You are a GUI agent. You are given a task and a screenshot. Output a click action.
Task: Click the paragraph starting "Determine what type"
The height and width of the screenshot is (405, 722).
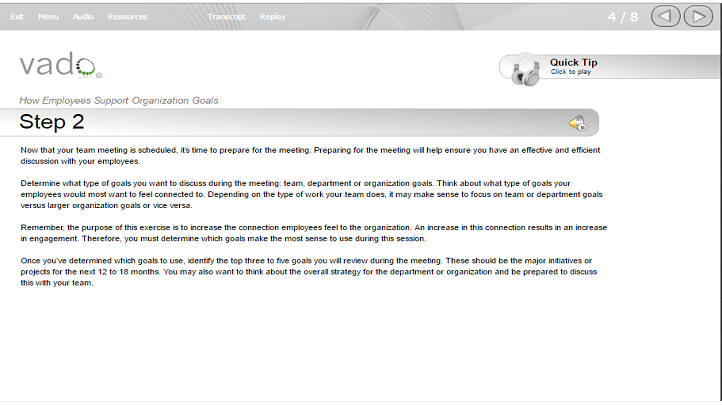click(x=311, y=194)
